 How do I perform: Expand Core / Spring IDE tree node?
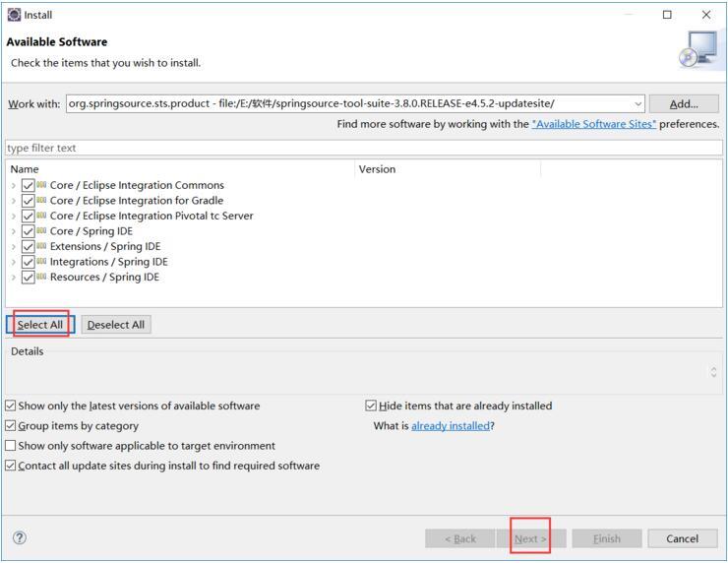14,231
